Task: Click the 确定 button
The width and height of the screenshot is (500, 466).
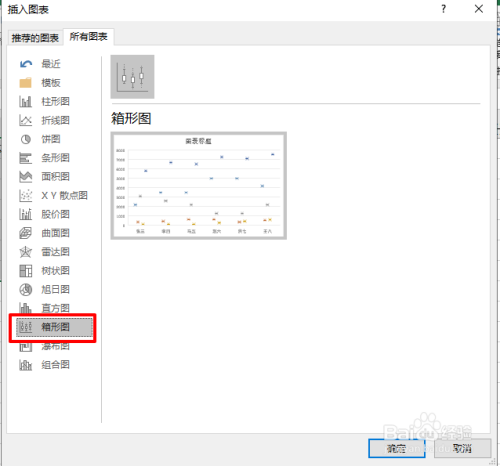Action: tap(397, 448)
